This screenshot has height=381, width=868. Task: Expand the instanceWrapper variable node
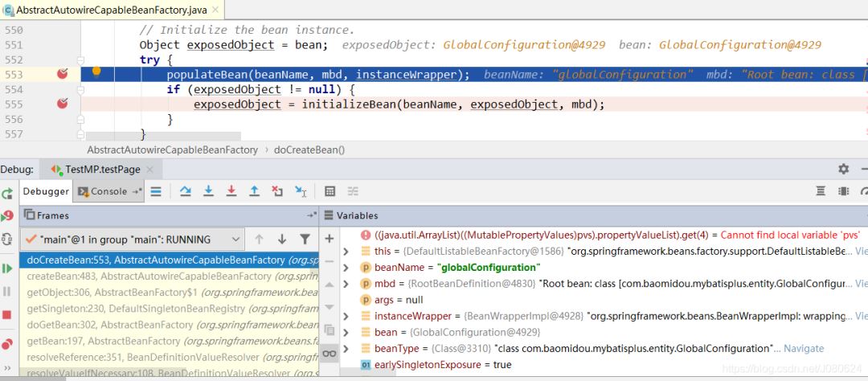pos(346,316)
